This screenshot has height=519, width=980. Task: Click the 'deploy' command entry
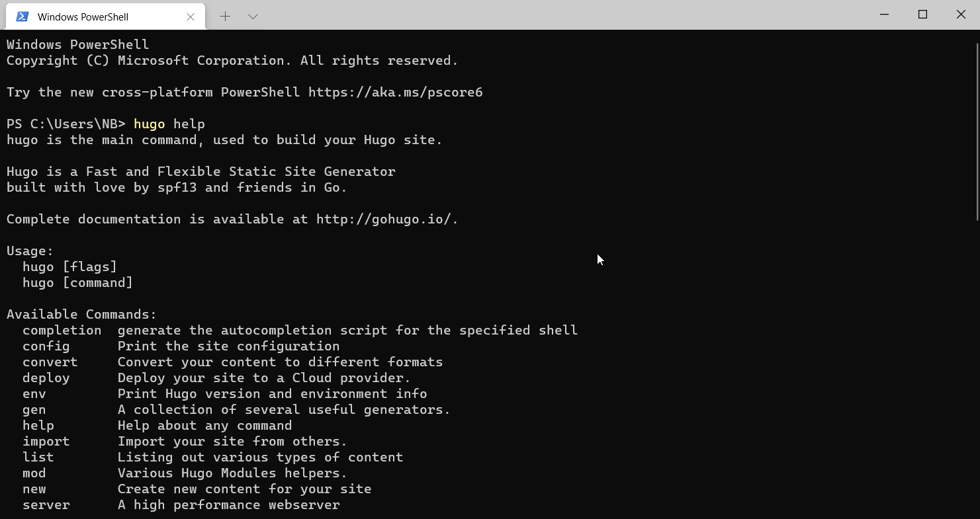[46, 378]
